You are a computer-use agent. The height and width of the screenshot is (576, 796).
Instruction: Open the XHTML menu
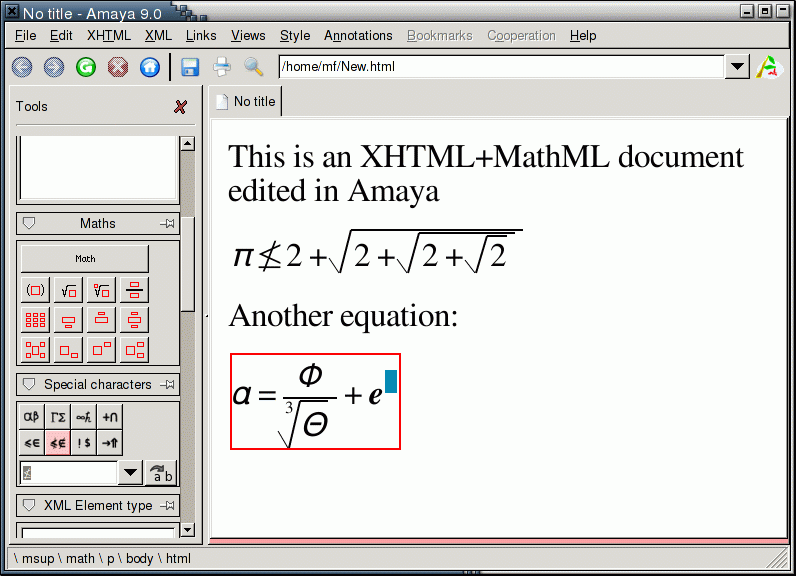pos(108,36)
